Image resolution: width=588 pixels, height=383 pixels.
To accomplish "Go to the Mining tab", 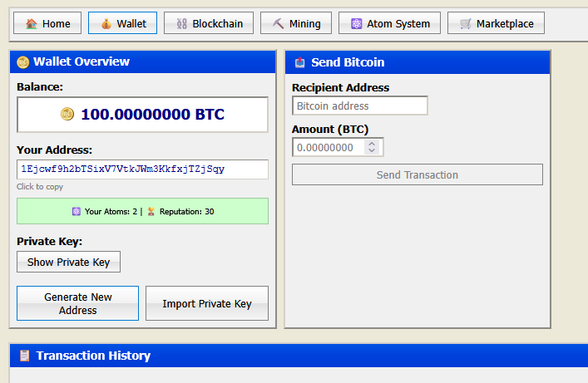I will coord(296,23).
